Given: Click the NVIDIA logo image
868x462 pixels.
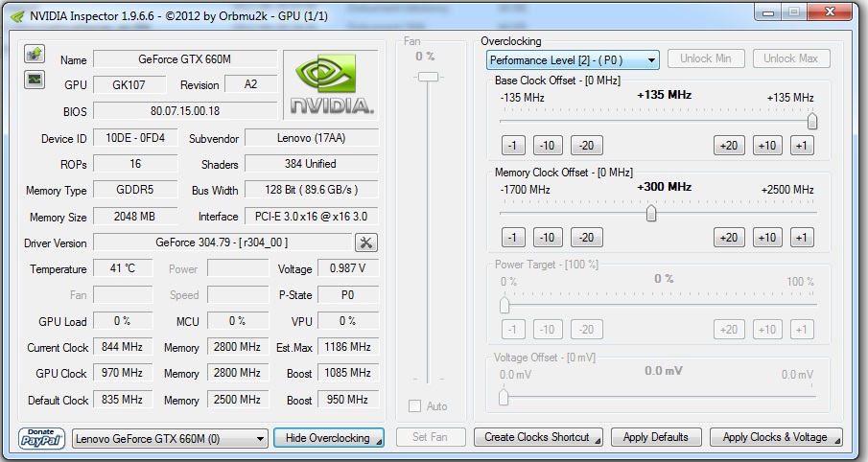Looking at the screenshot, I should click(x=331, y=84).
